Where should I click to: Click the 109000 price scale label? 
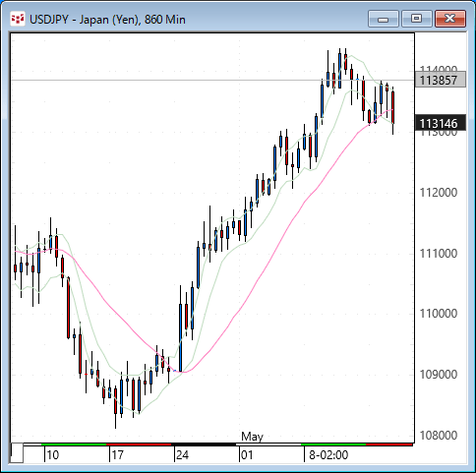tap(439, 375)
